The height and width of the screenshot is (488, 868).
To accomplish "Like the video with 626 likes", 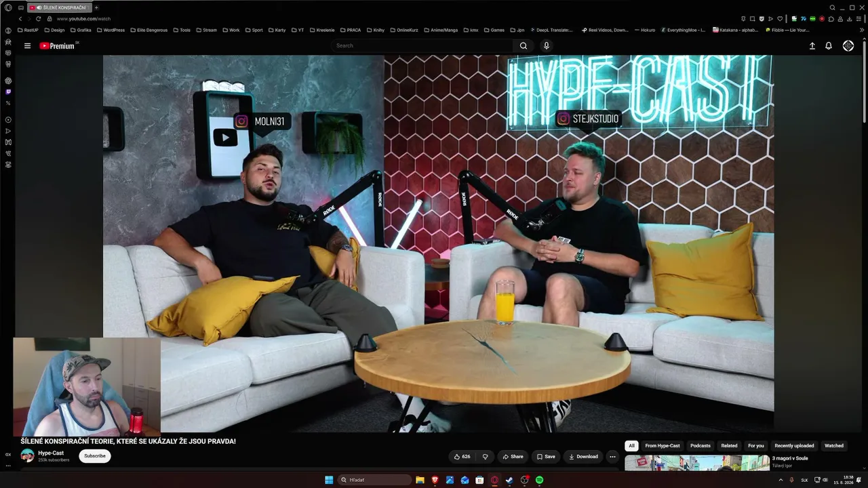I will [x=462, y=457].
